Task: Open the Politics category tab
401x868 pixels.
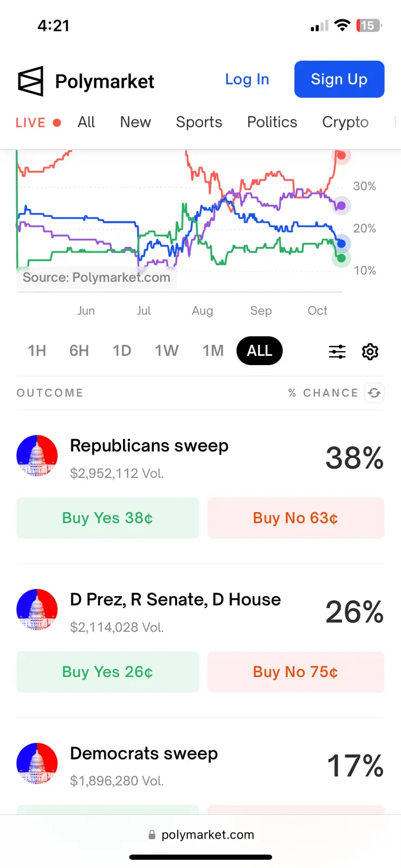Action: pos(272,122)
